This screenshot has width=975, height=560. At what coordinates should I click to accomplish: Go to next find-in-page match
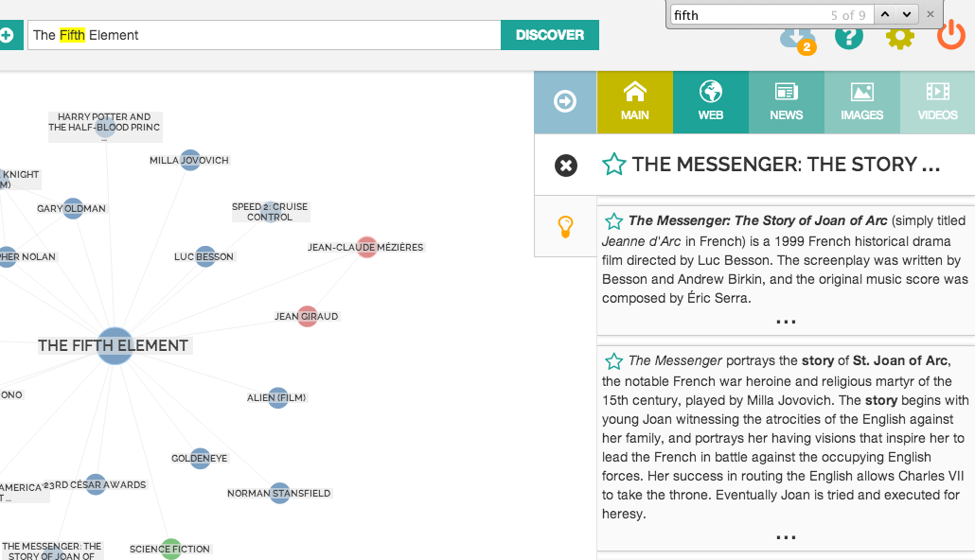(x=908, y=14)
